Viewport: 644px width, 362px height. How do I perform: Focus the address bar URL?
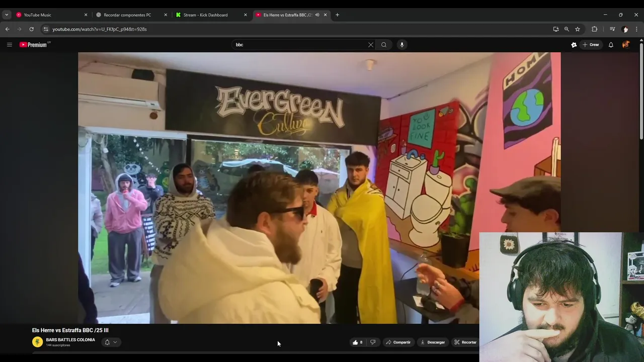click(100, 29)
